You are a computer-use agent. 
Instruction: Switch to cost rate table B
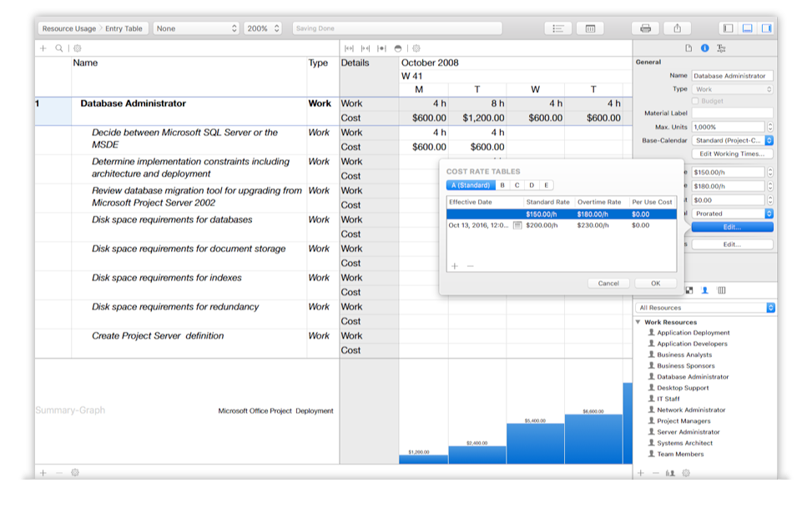[x=502, y=185]
